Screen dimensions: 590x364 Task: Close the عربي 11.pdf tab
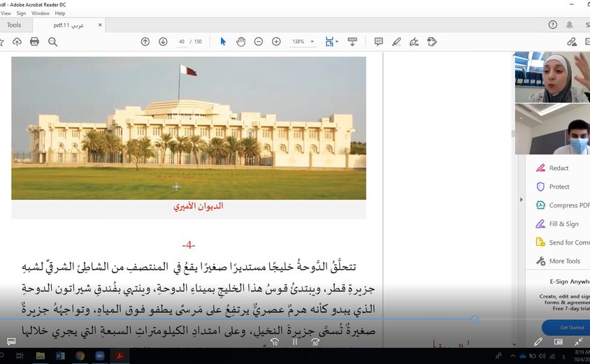[100, 25]
